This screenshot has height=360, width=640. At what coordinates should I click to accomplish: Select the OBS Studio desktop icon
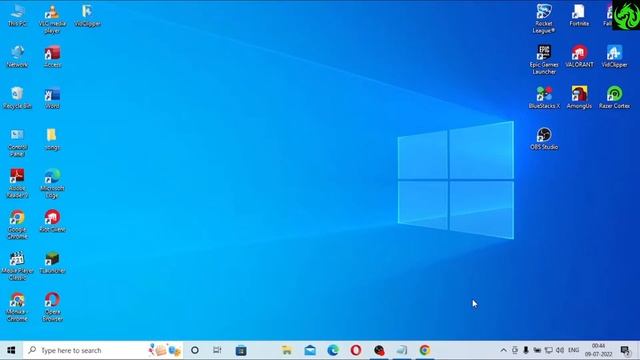pyautogui.click(x=544, y=139)
